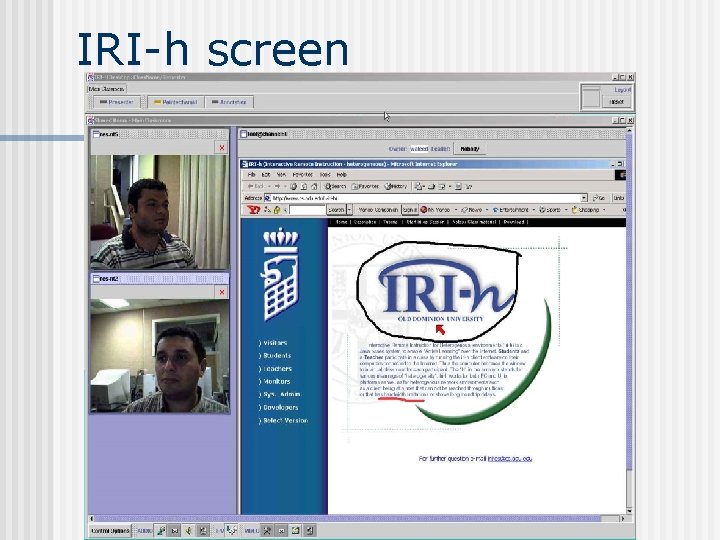Open the Edit menu in Internet Explorer
Image resolution: width=720 pixels, height=540 pixels.
(x=265, y=174)
